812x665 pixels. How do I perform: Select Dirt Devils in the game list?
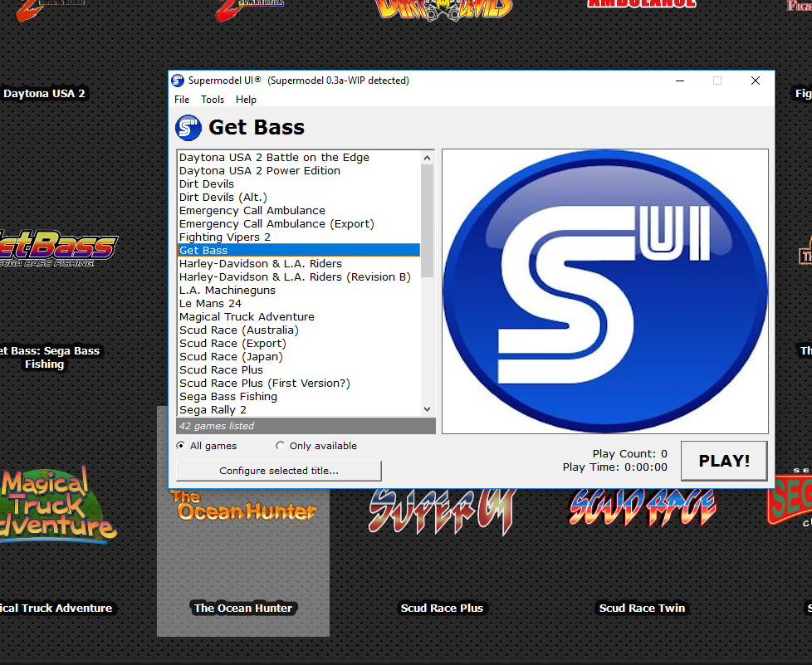pos(299,183)
